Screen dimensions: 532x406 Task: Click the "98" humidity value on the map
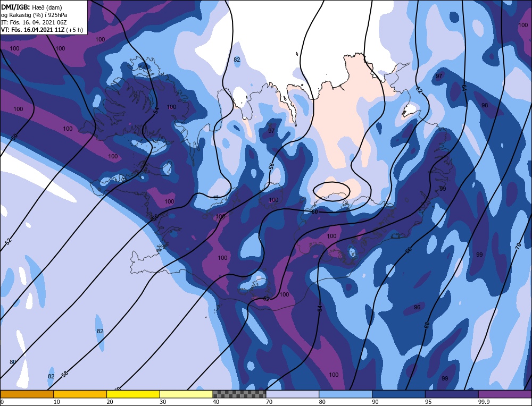pos(485,105)
